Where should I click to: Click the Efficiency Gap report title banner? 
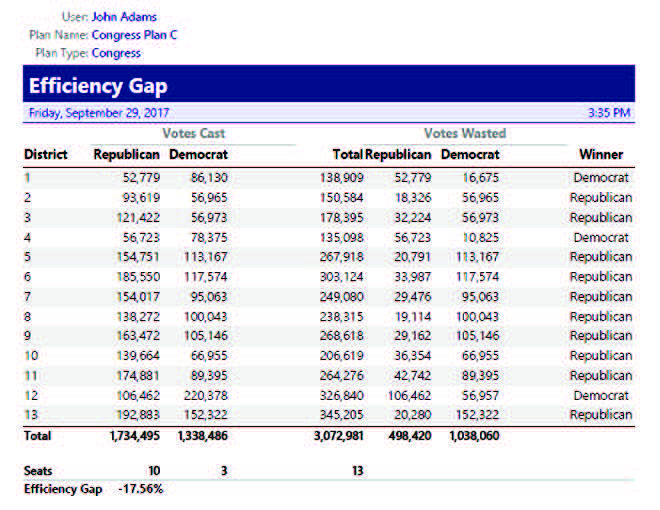pyautogui.click(x=98, y=86)
